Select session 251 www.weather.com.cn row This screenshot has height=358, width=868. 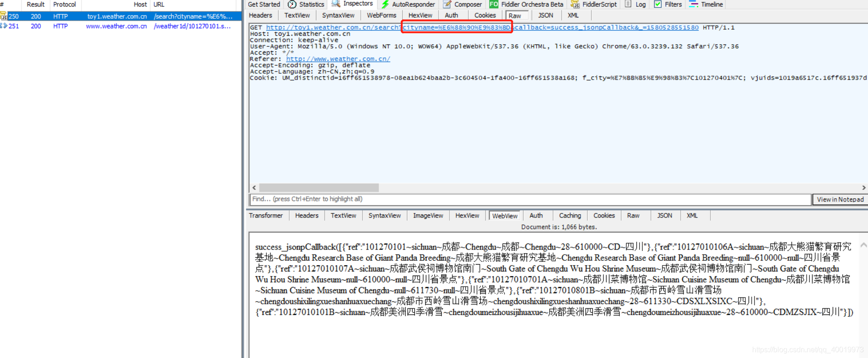click(121, 26)
